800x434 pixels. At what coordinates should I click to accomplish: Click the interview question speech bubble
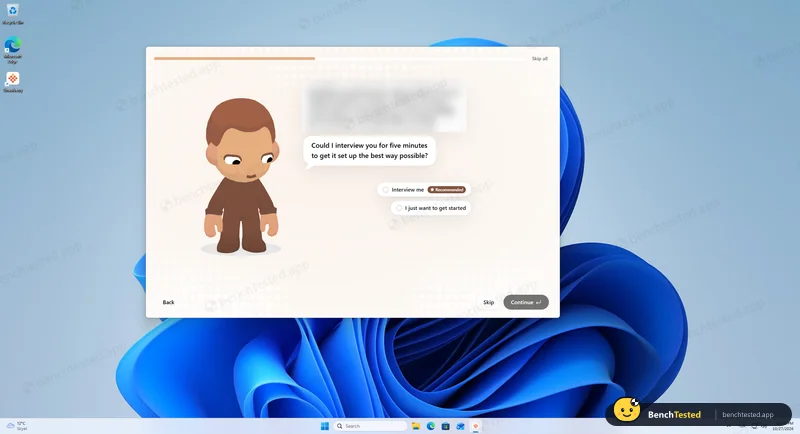(x=369, y=150)
